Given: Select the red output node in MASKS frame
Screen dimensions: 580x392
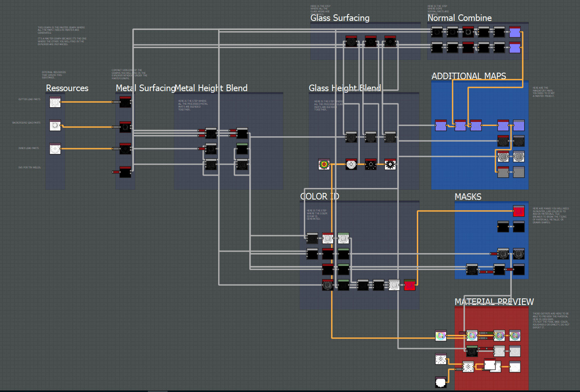Looking at the screenshot, I should [x=519, y=211].
